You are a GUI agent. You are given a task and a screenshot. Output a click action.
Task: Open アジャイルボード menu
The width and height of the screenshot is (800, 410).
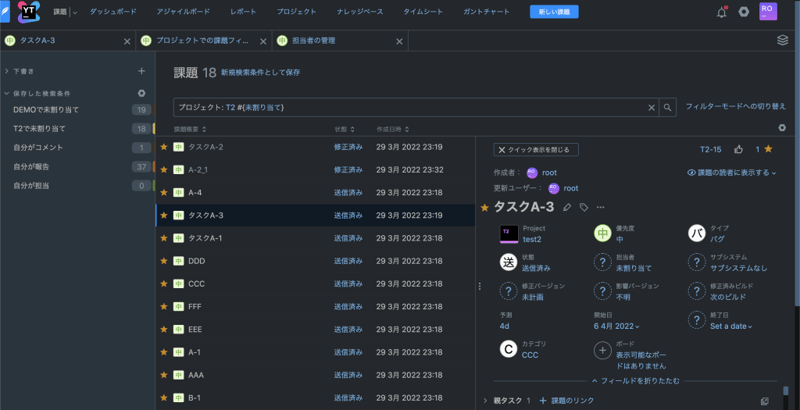(x=183, y=12)
